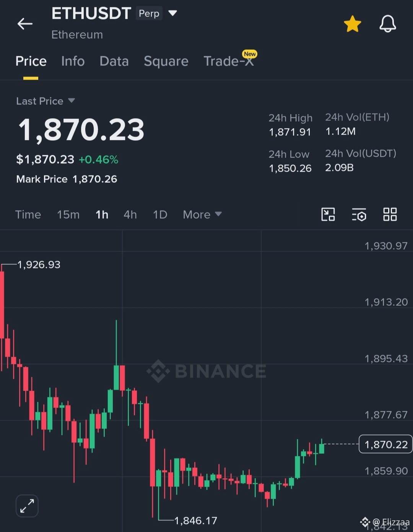The width and height of the screenshot is (413, 532).
Task: Click the large 1,870.23 last price
Action: [81, 130]
